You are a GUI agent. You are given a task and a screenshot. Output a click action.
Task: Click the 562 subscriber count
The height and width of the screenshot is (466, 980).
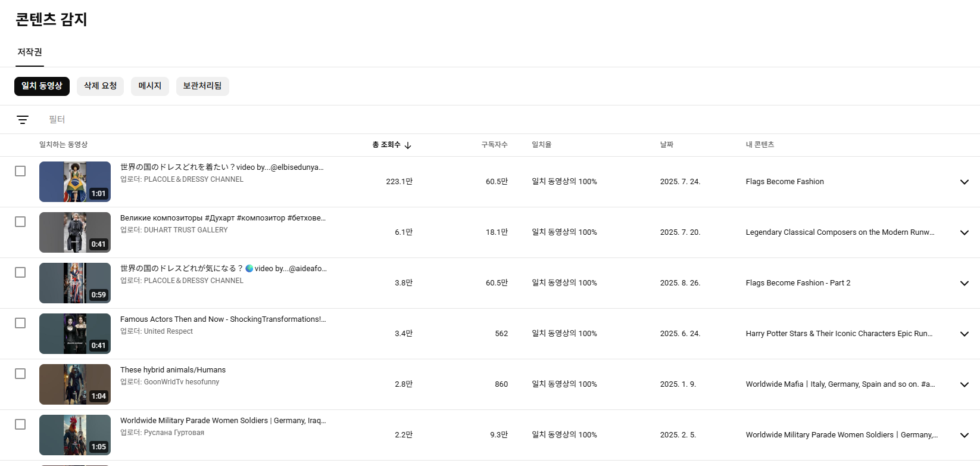click(501, 334)
